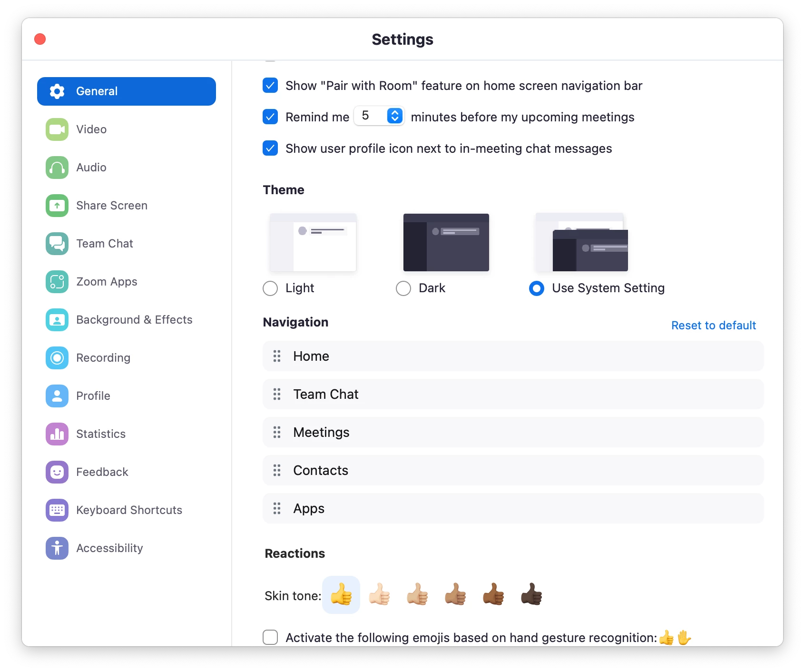Enable hand gesture recognition emojis checkbox

pos(270,637)
